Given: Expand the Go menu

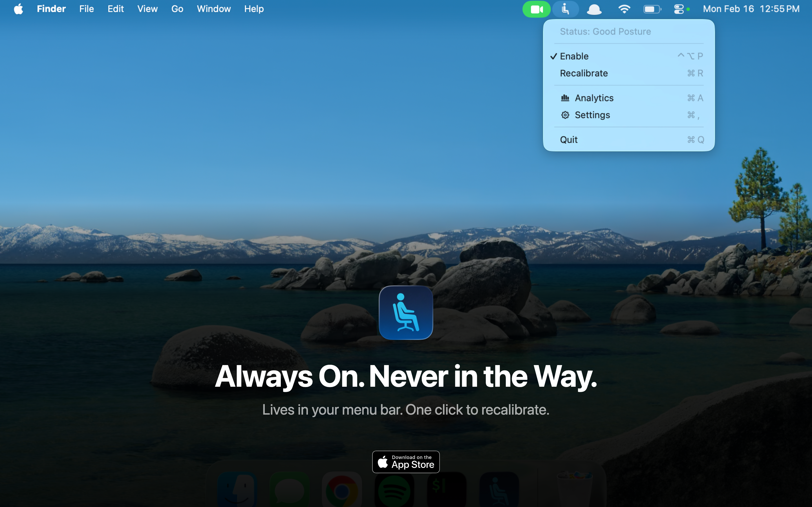Looking at the screenshot, I should (177, 9).
